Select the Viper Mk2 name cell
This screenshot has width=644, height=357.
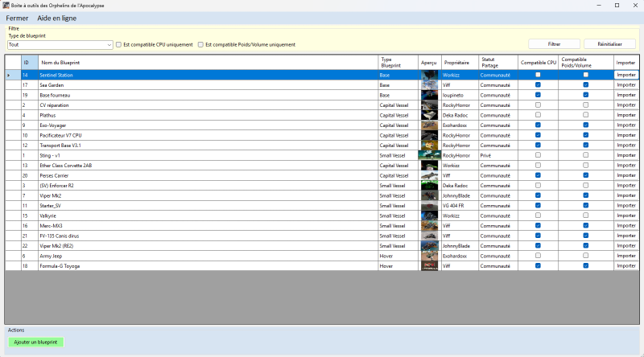(208, 195)
